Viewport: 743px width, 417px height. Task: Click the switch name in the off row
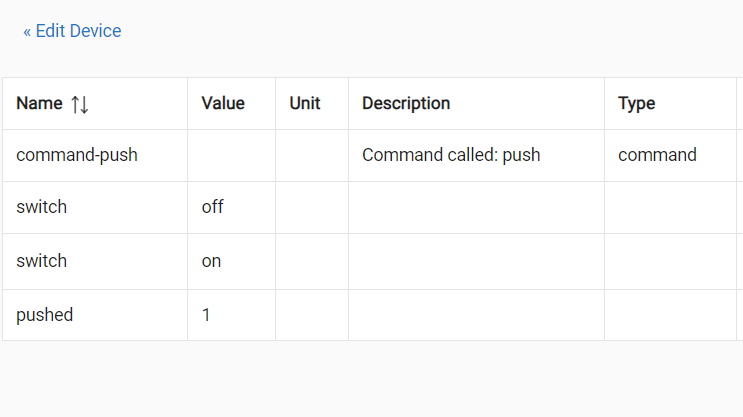[42, 207]
